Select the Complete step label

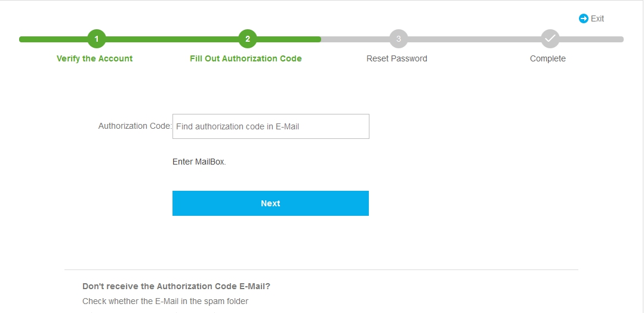548,58
